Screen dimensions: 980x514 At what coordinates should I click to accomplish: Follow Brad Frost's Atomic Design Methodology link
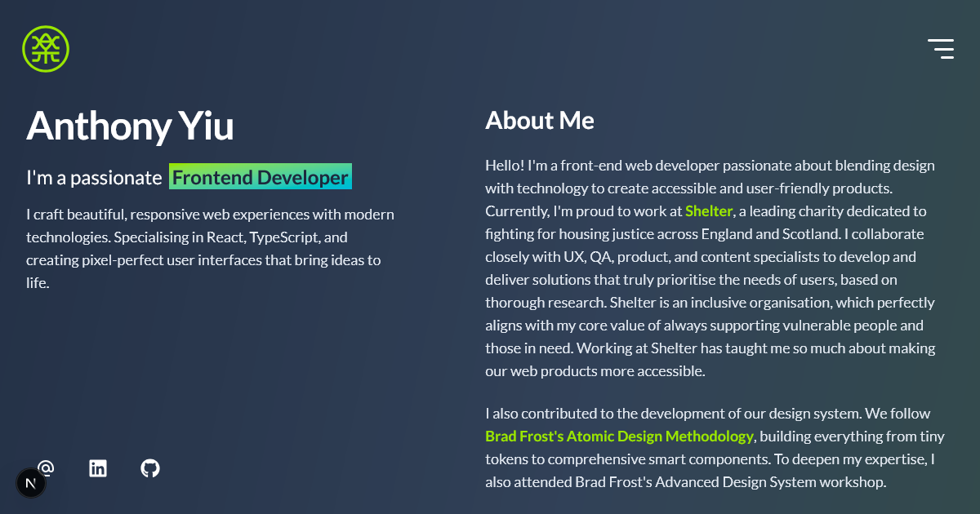[x=619, y=436]
